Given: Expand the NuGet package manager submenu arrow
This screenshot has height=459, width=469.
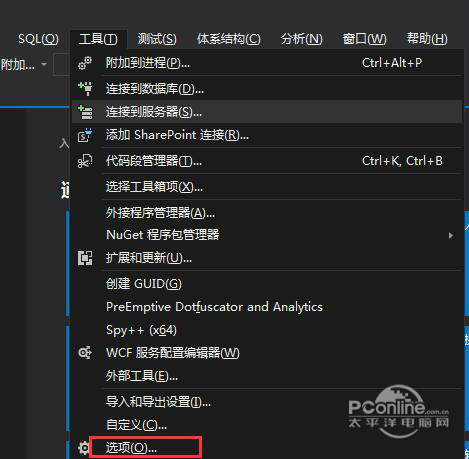Looking at the screenshot, I should point(451,236).
